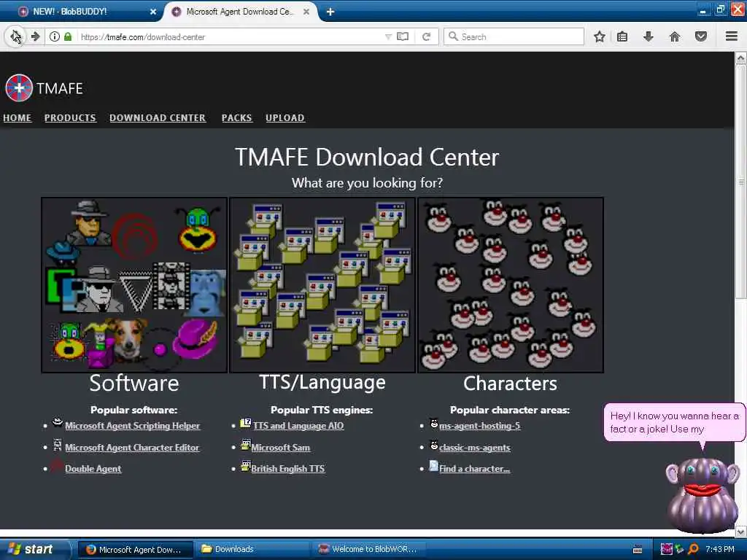Open a new tab with the plus button

click(330, 12)
